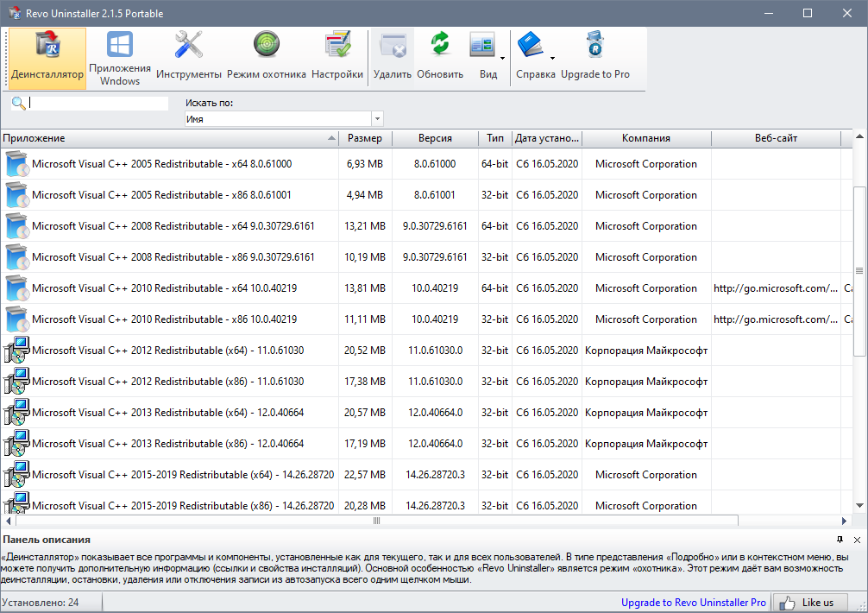The height and width of the screenshot is (613, 868).
Task: Click the Удалить toolbar icon
Action: coord(393,57)
